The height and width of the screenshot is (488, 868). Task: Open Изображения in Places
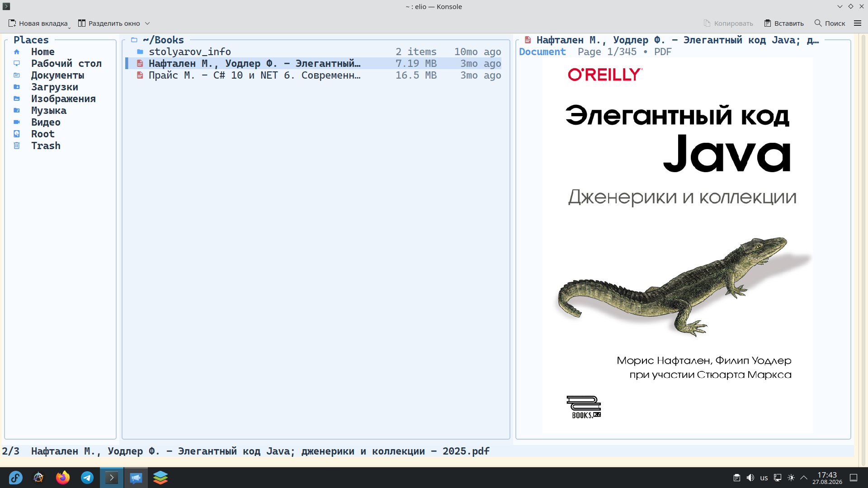[63, 99]
